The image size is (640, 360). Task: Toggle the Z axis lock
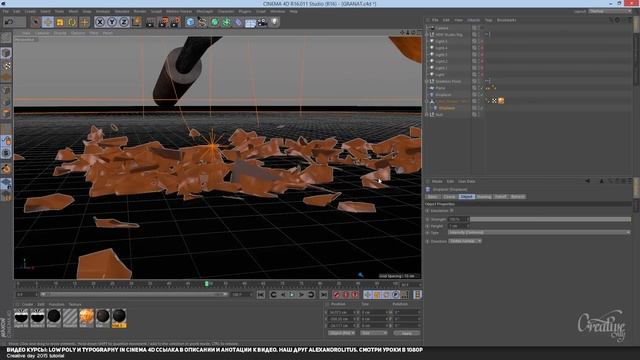(124, 22)
